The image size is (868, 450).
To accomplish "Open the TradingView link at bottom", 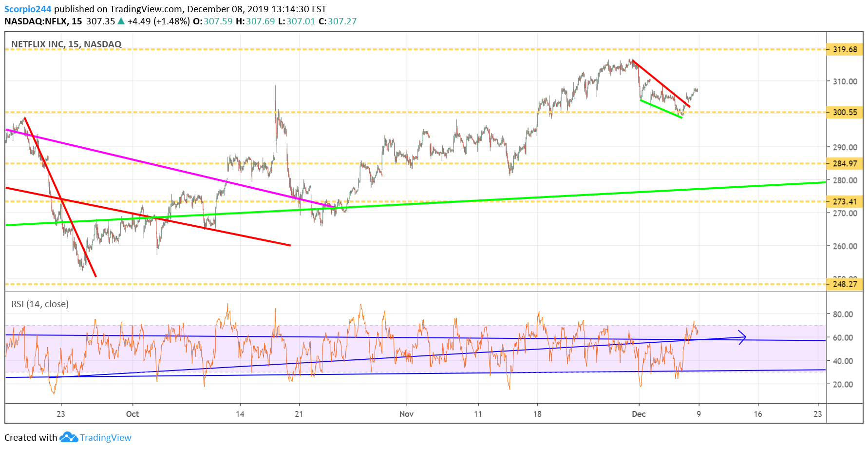I will (x=106, y=437).
